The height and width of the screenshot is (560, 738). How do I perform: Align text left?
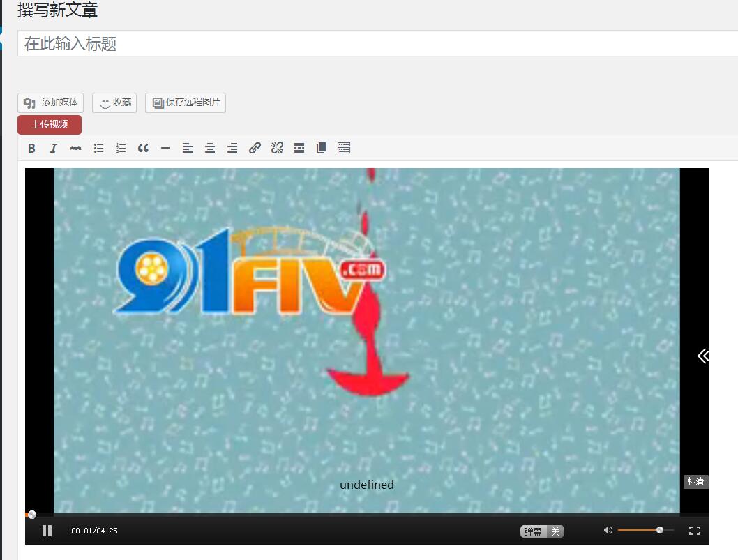(x=188, y=149)
